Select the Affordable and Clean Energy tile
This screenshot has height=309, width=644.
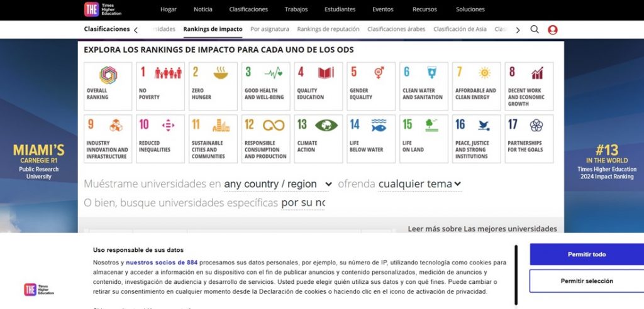tap(477, 86)
